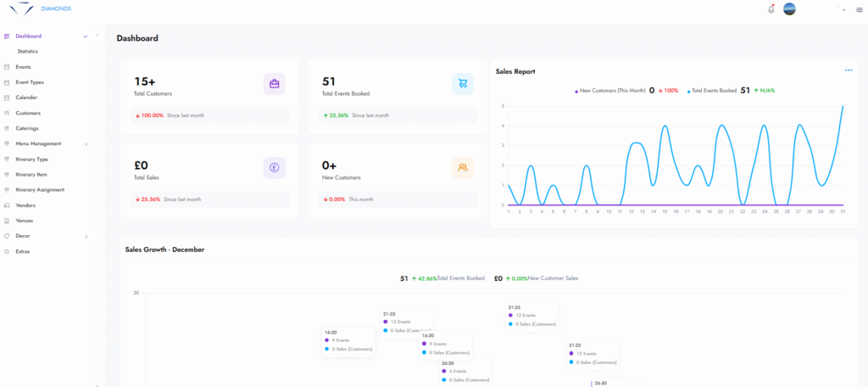868x387 pixels.
Task: Collapse the Dashboard sidebar section
Action: pos(85,36)
